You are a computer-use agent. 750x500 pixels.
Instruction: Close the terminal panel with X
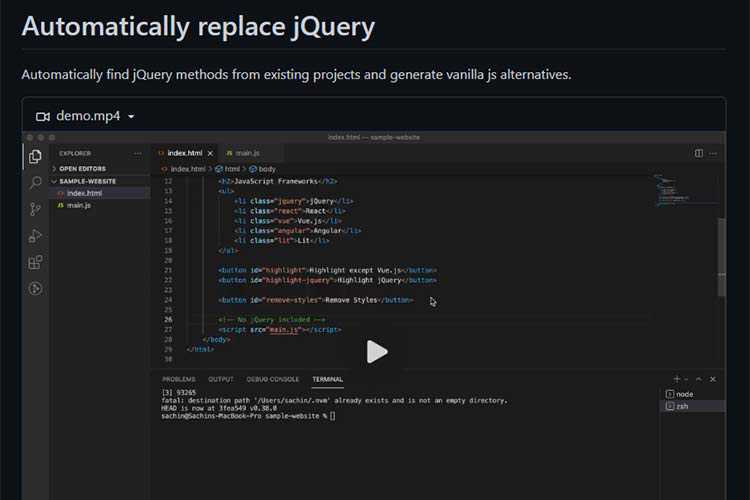712,379
